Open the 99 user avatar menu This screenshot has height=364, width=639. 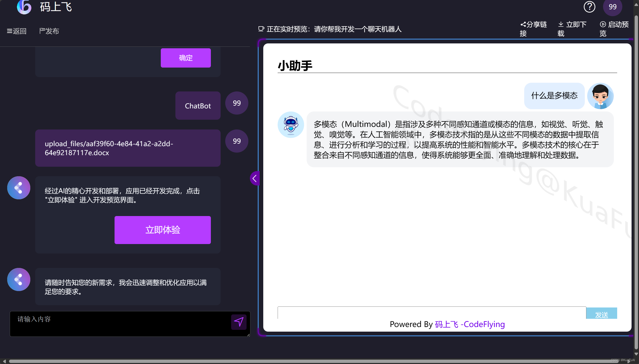[x=612, y=7]
